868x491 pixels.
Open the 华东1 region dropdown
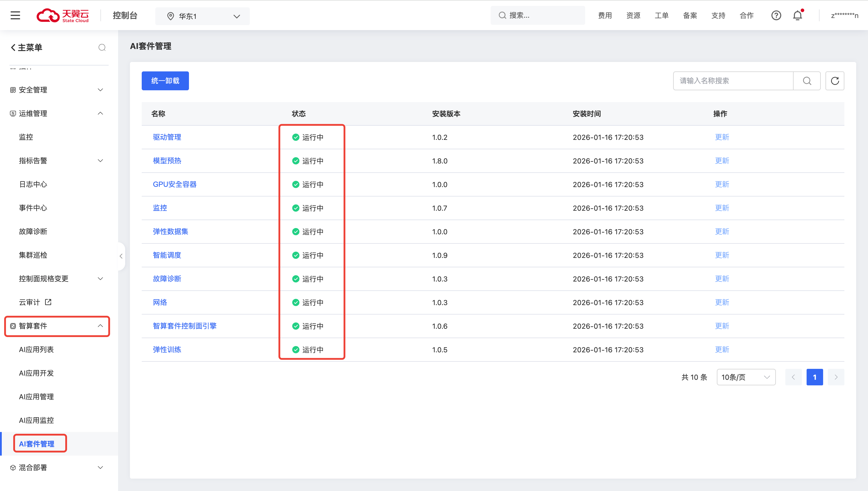203,16
